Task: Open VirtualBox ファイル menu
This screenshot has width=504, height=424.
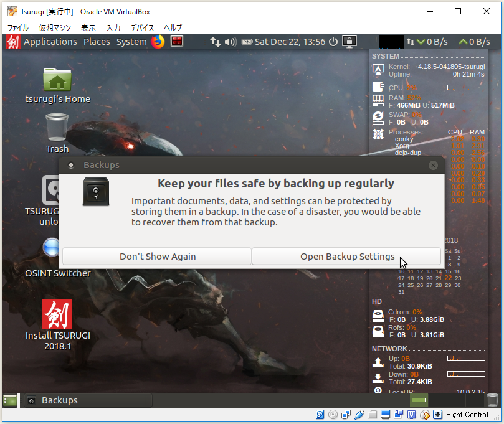Action: (18, 27)
